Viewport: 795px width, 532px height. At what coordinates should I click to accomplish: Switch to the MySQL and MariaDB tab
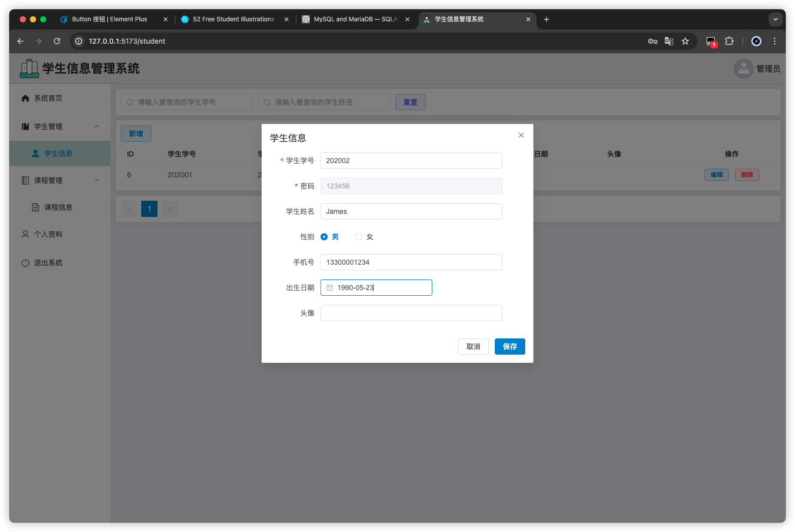point(356,19)
